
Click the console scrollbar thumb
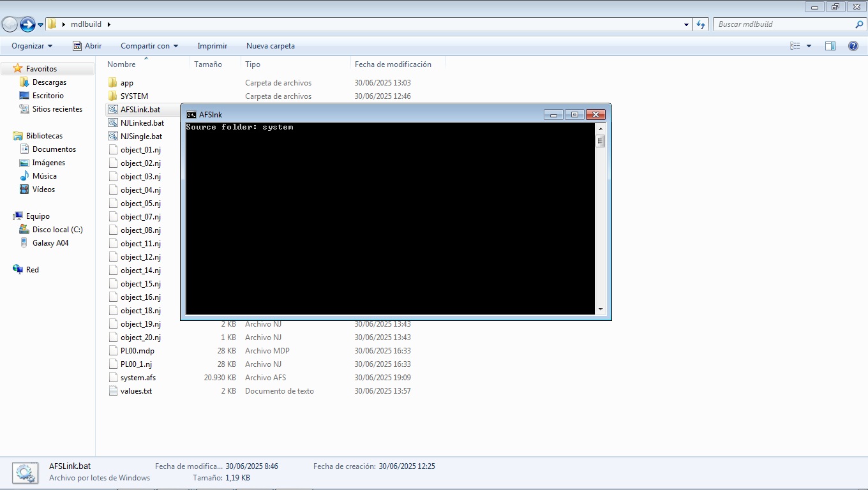pos(601,141)
